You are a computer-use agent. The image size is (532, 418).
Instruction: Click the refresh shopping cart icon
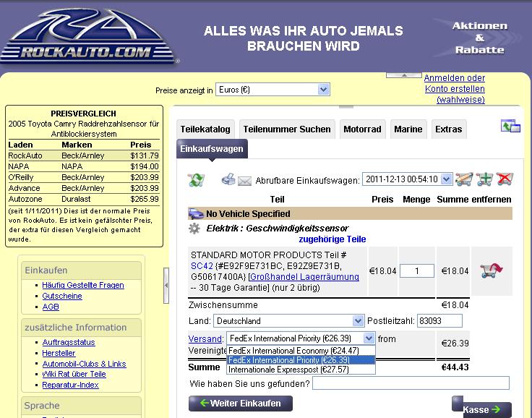(x=195, y=179)
